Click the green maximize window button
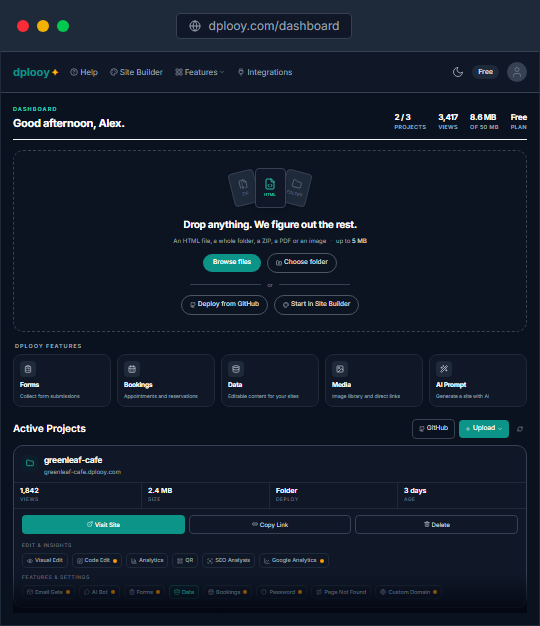 click(63, 26)
